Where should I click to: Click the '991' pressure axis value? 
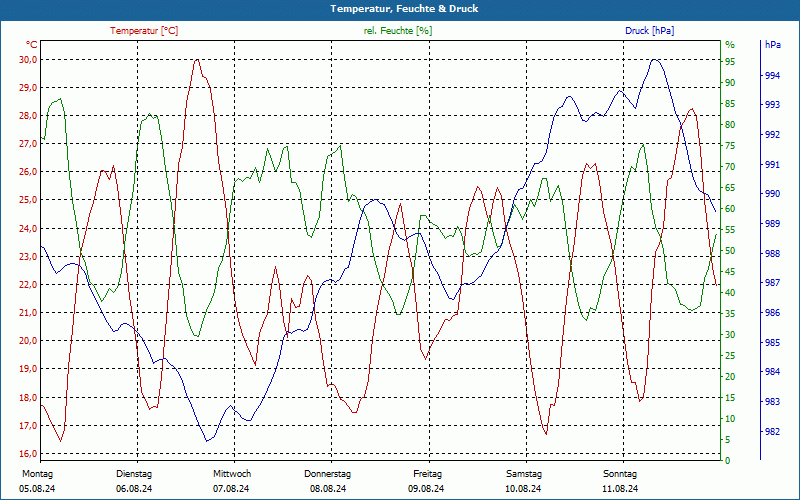coord(773,165)
